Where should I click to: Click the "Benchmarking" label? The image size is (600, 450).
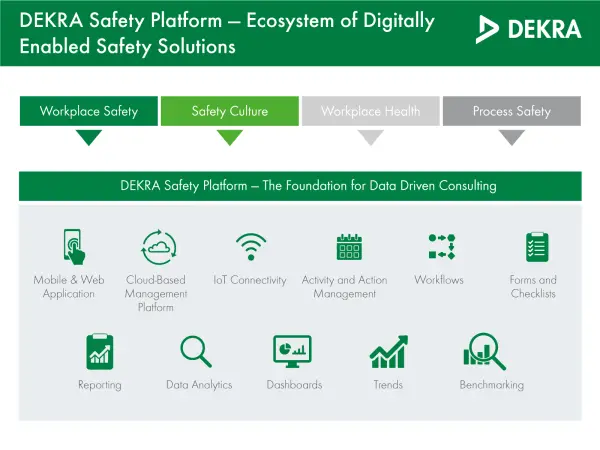pyautogui.click(x=492, y=385)
